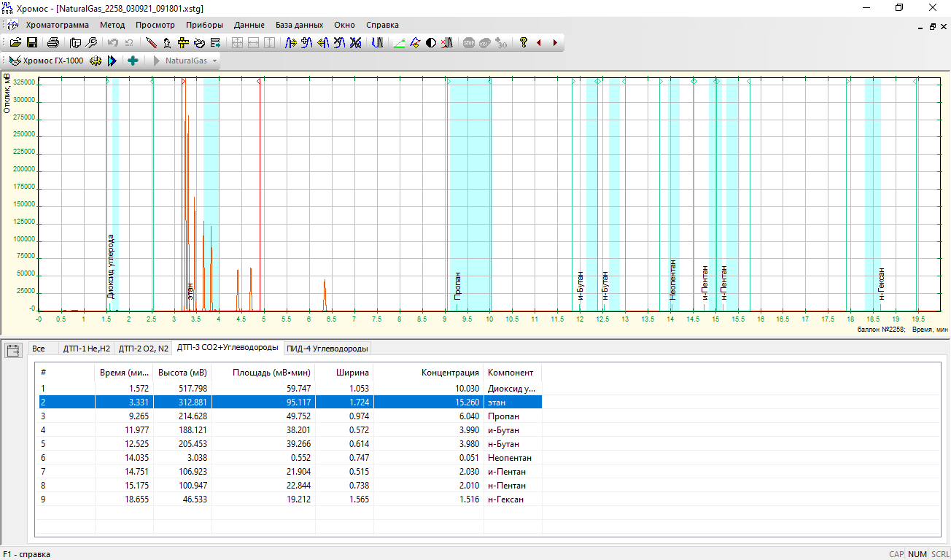Screen dimensions: 951x560
Task: Click the pencil edit icon in the toolbar
Action: (x=151, y=43)
